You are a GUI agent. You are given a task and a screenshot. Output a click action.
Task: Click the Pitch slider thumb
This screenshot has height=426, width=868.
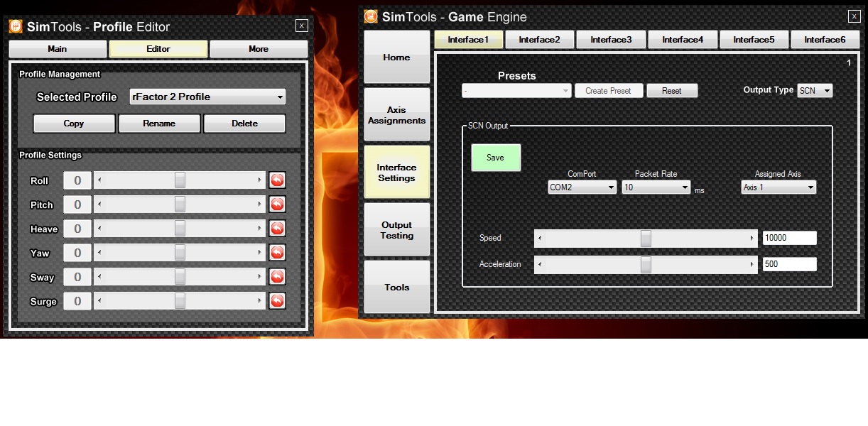tap(180, 204)
